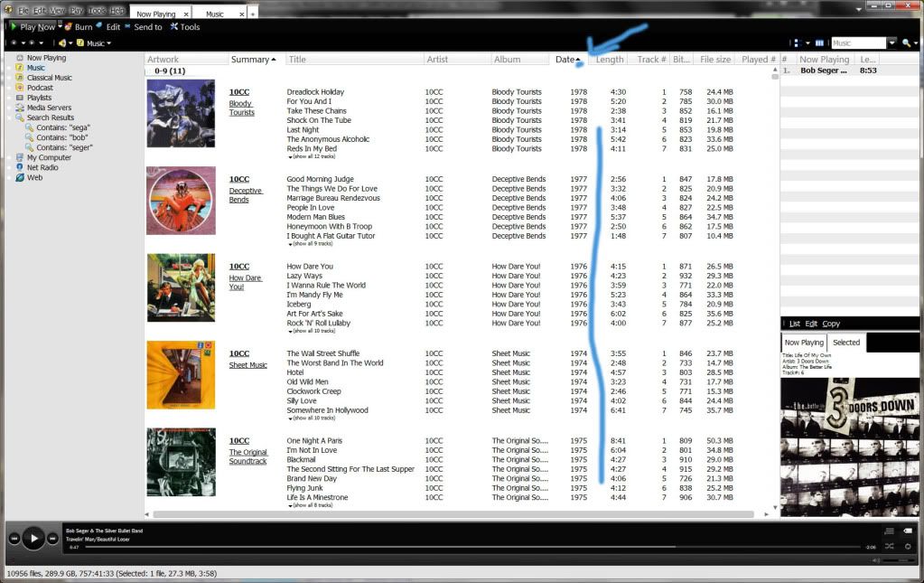Open the search box dropdown arrow
The width and height of the screenshot is (924, 583).
pyautogui.click(x=892, y=42)
